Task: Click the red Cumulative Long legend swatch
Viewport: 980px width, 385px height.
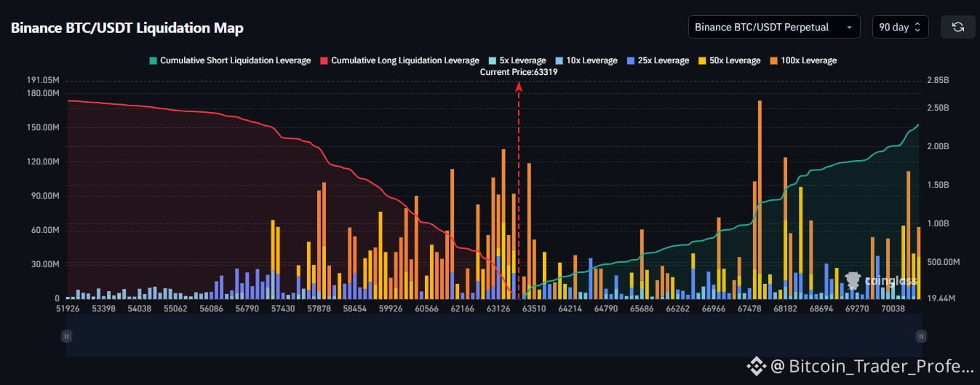Action: point(323,60)
